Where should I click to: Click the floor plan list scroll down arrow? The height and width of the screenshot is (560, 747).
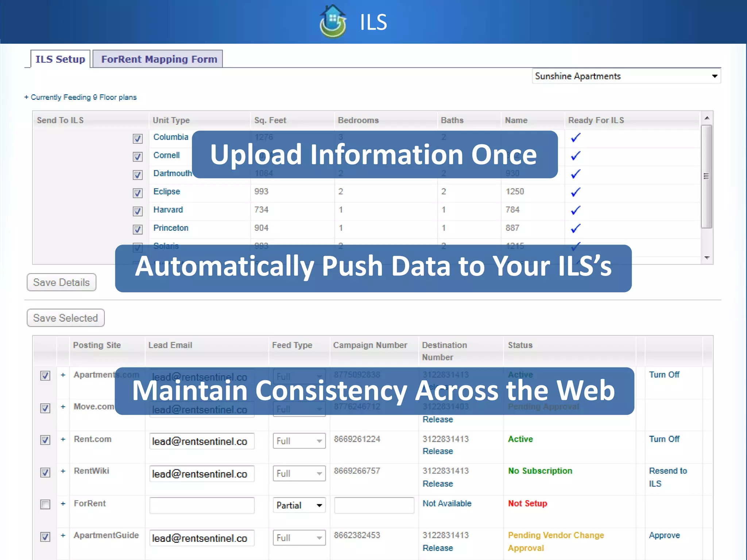coord(707,258)
